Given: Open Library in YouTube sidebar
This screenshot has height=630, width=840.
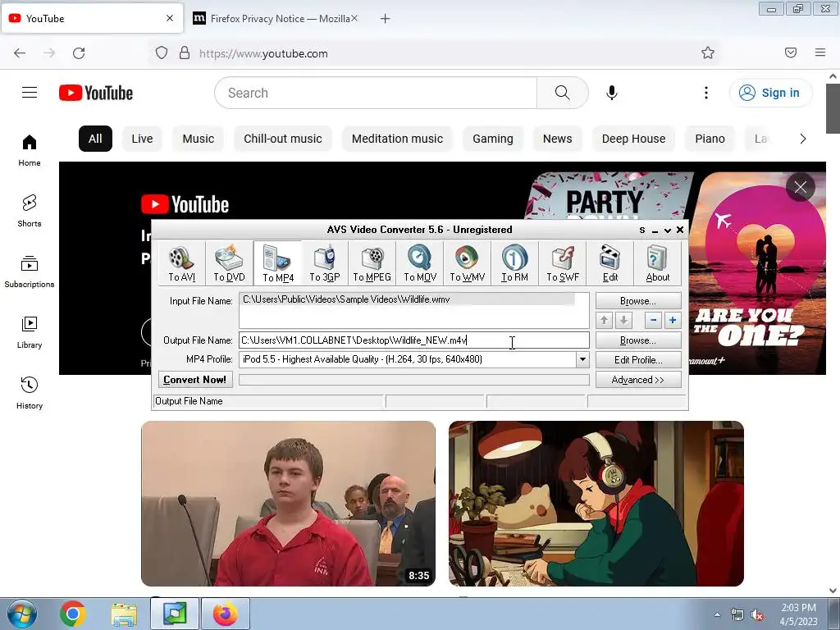Looking at the screenshot, I should click(30, 333).
